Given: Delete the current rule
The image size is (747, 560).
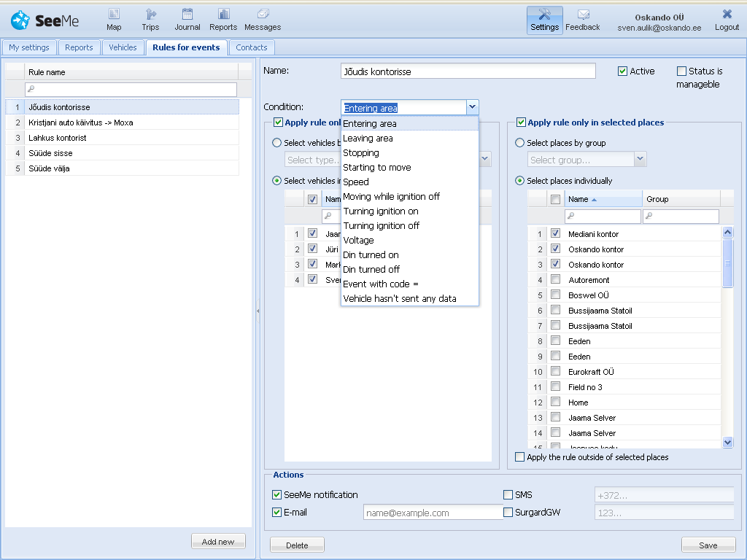Looking at the screenshot, I should [298, 545].
